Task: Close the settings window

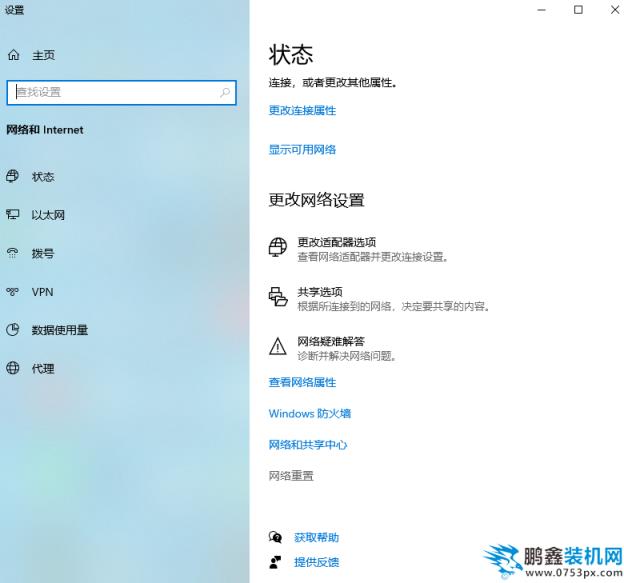Action: [x=615, y=10]
